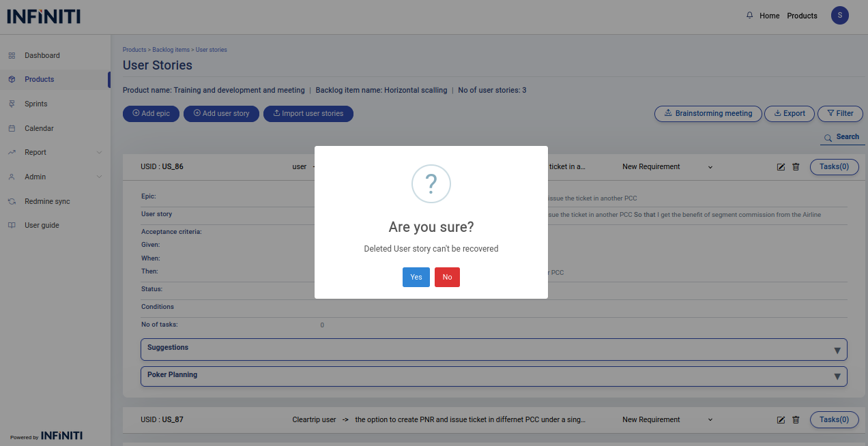
Task: Open the user avatar S icon
Action: [x=839, y=16]
